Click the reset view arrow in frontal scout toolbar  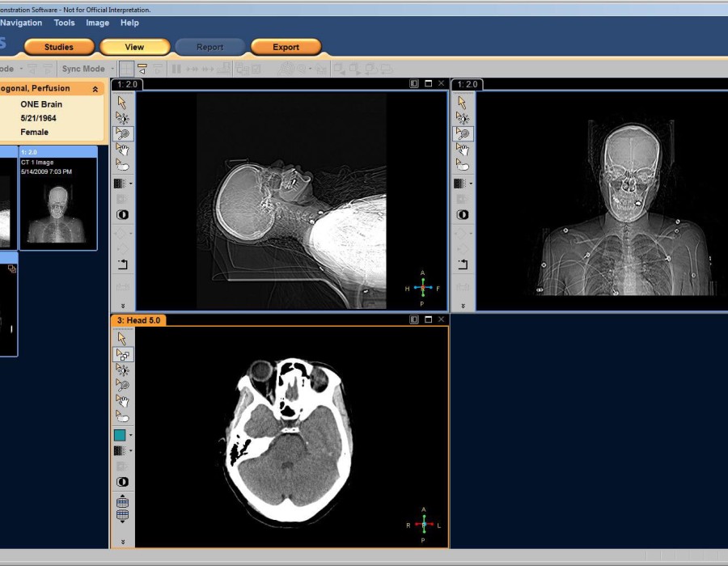coord(462,264)
